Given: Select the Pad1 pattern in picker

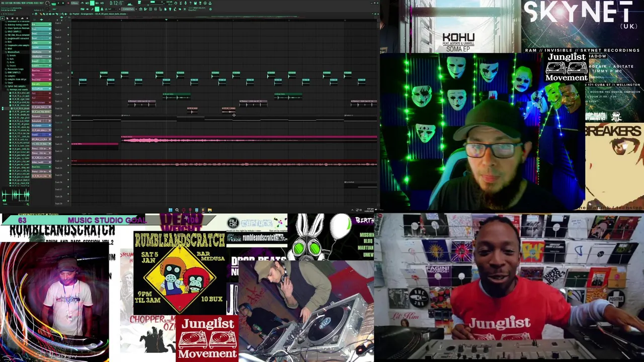Looking at the screenshot, I should pyautogui.click(x=41, y=94).
